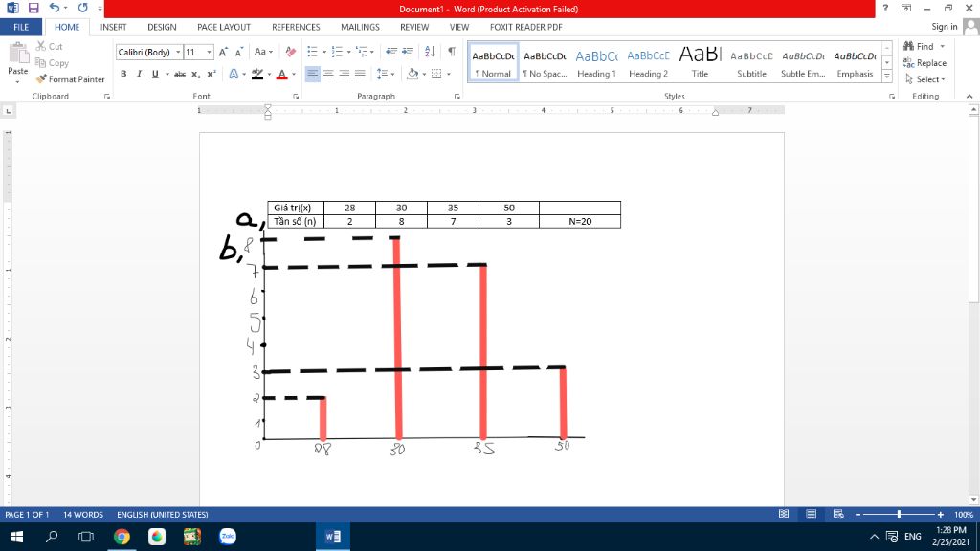Viewport: 980px width, 551px height.
Task: Expand the Styles gallery More arrow
Action: click(x=887, y=77)
